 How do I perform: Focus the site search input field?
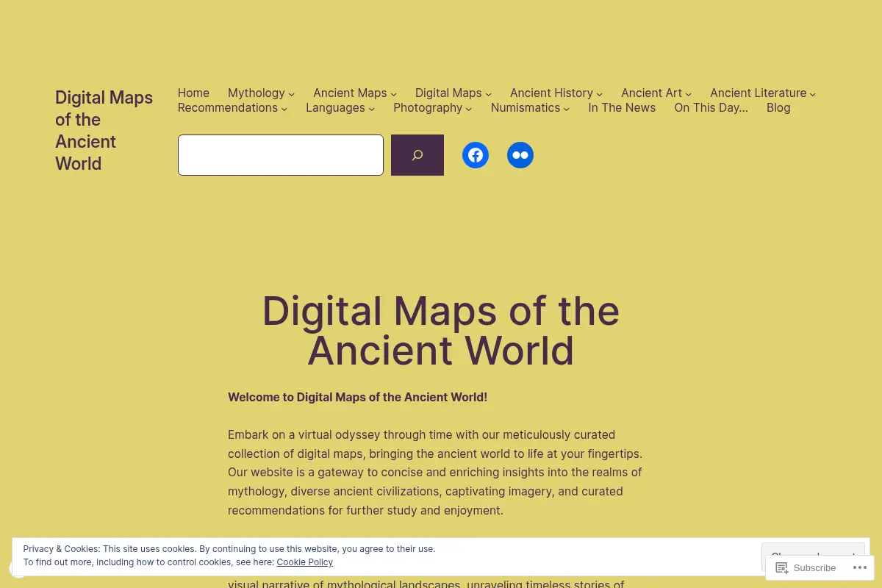click(x=281, y=155)
